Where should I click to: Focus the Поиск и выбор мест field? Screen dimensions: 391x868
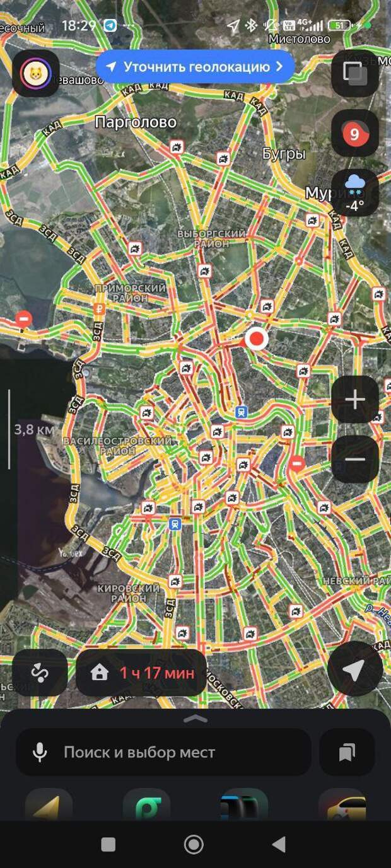click(x=163, y=752)
